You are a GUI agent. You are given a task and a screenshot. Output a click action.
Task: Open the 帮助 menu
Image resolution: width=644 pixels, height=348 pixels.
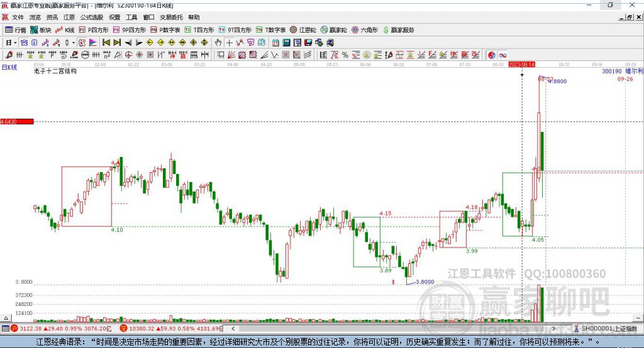coord(194,17)
